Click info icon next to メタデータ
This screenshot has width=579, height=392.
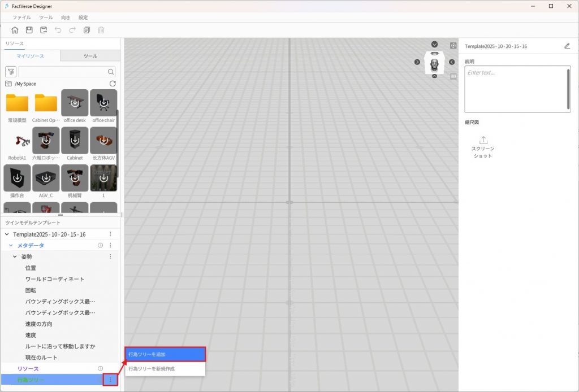point(100,245)
